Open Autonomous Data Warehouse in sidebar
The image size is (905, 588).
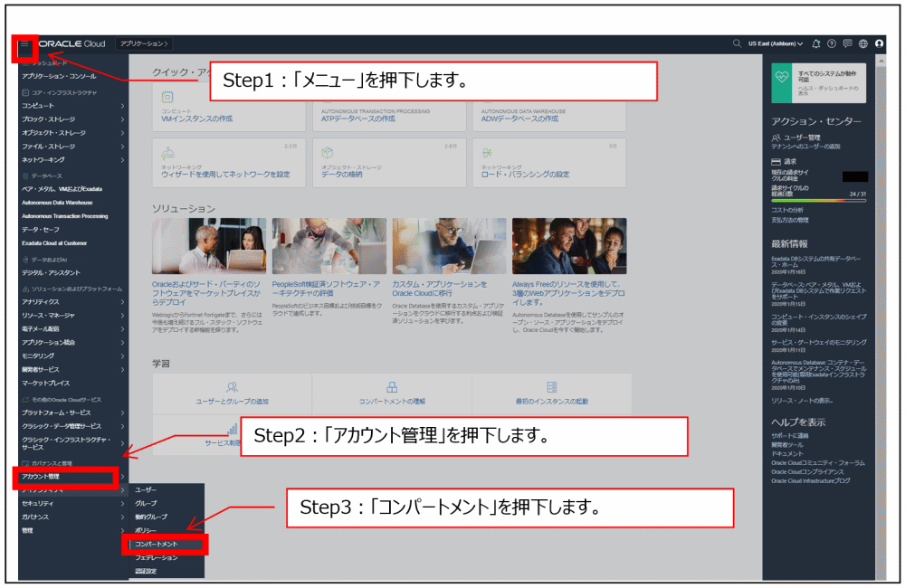point(57,203)
